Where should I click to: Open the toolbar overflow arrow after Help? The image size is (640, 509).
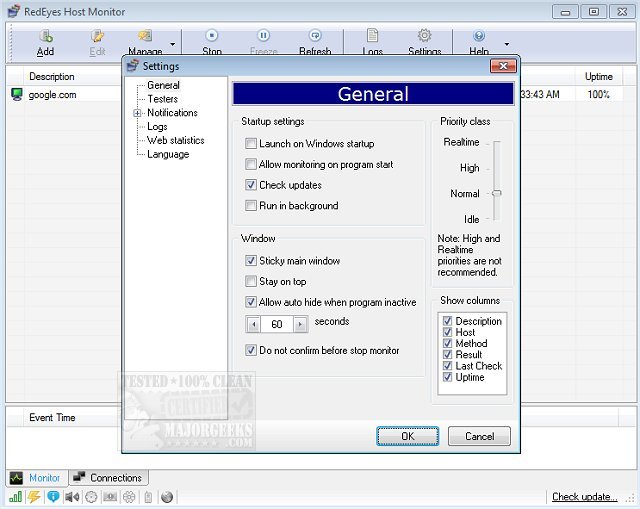(507, 44)
